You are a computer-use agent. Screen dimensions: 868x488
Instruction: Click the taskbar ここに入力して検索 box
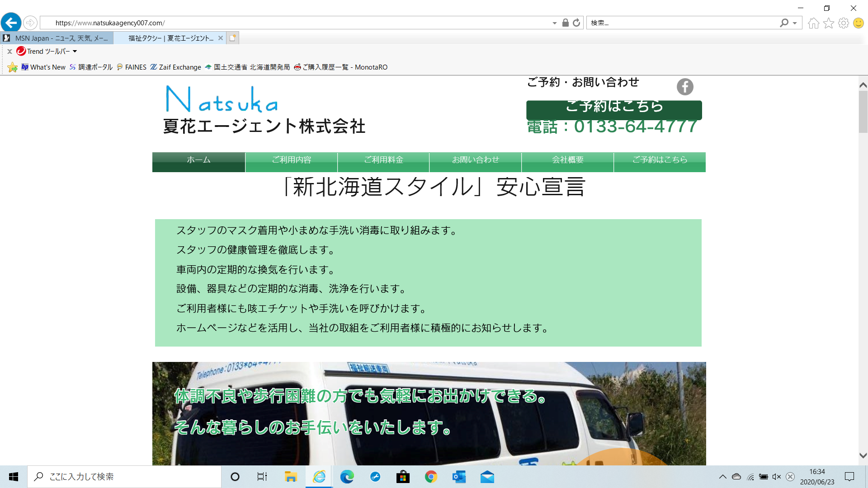point(124,477)
